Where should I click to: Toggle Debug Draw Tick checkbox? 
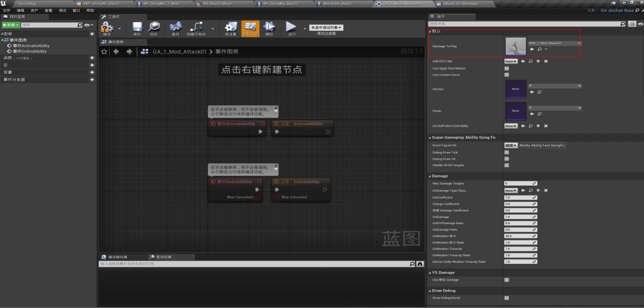506,152
